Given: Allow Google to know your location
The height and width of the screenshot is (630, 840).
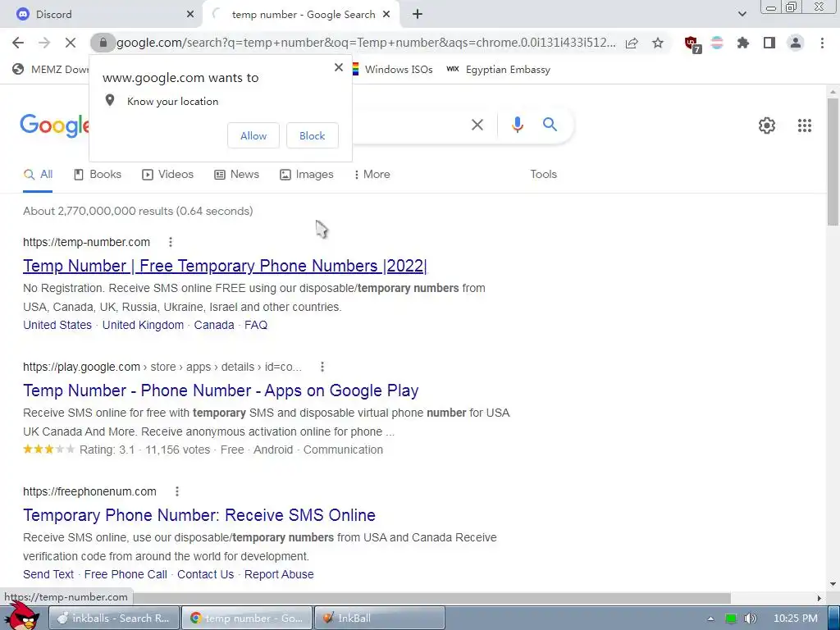Looking at the screenshot, I should coord(253,135).
